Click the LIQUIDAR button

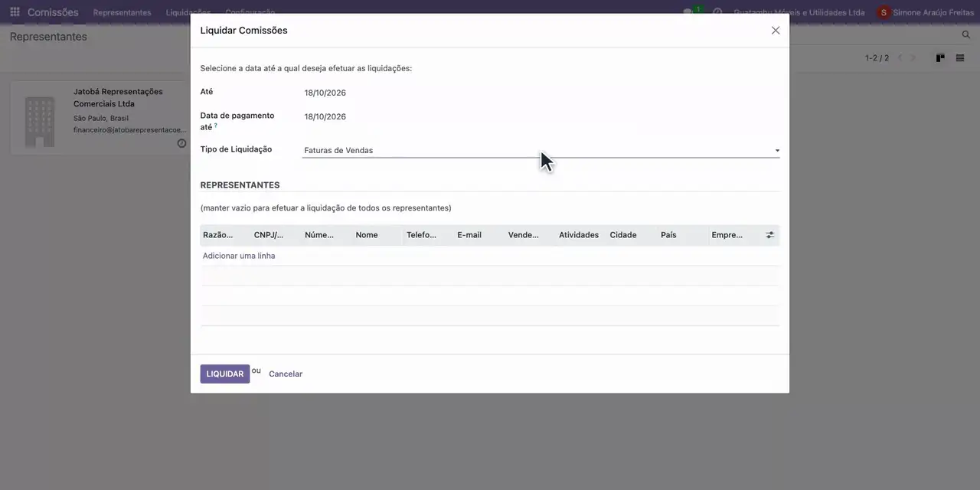pos(225,374)
